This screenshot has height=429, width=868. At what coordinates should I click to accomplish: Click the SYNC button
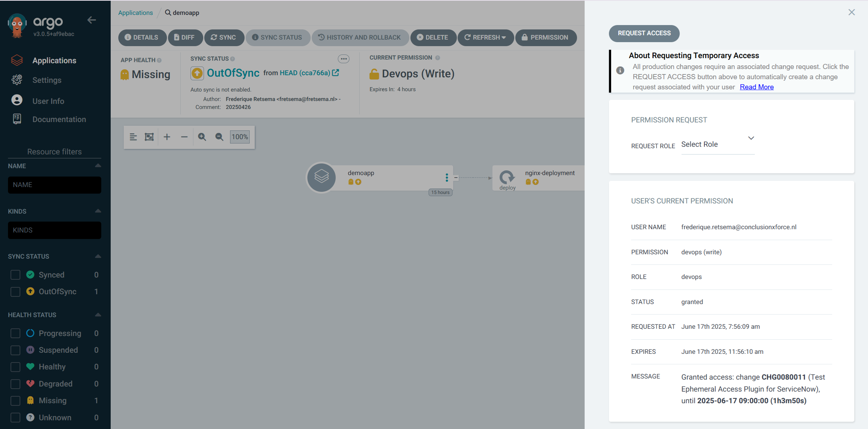pyautogui.click(x=224, y=37)
